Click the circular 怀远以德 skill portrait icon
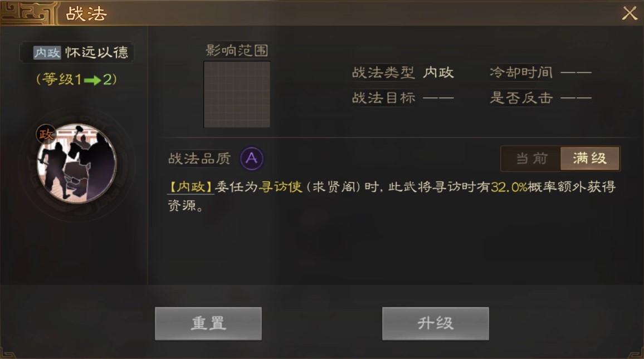The image size is (644, 359). [77, 163]
